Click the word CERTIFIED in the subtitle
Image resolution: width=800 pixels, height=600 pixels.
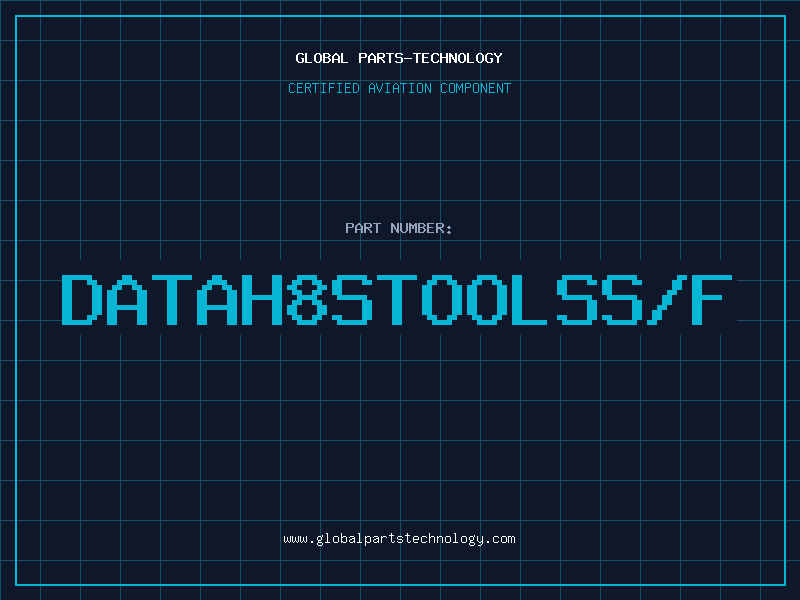325,88
